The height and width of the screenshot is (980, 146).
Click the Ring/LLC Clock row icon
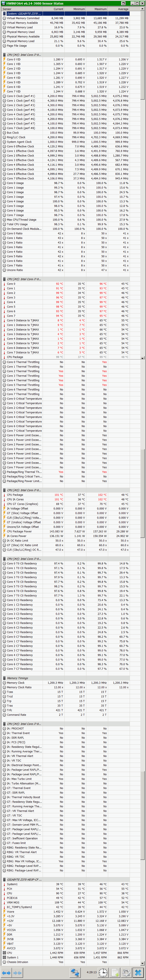[x=4, y=137]
